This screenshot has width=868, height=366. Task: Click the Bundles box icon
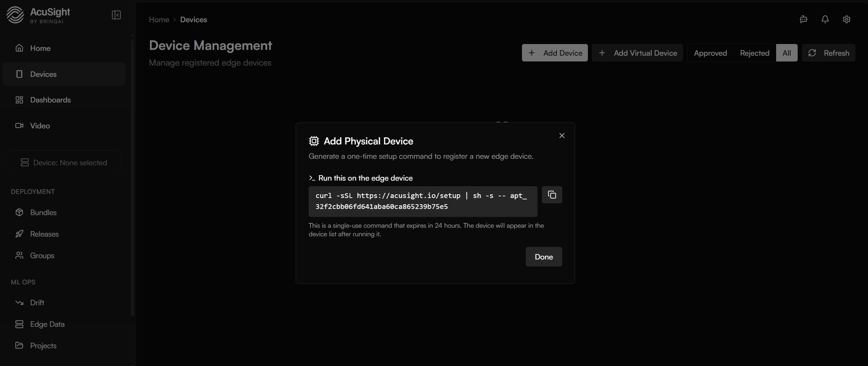point(19,212)
